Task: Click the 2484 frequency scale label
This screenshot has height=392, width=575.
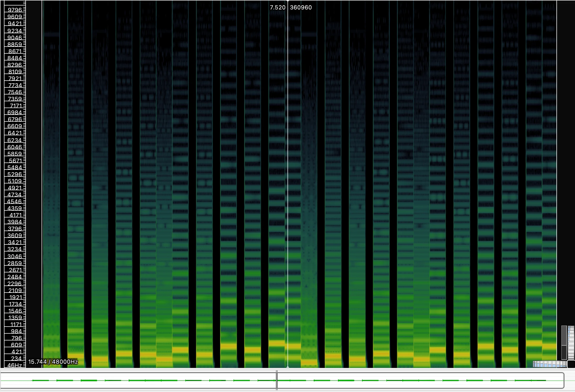Action: click(15, 277)
